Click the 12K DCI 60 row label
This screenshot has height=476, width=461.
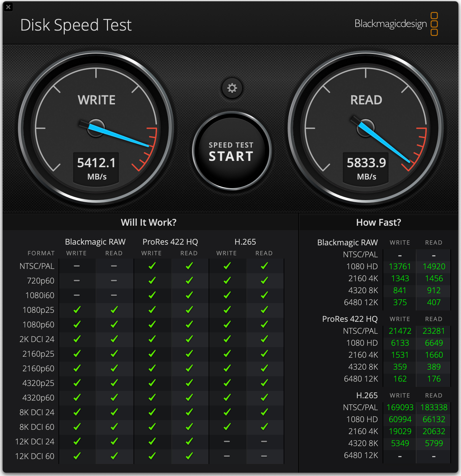tap(35, 456)
